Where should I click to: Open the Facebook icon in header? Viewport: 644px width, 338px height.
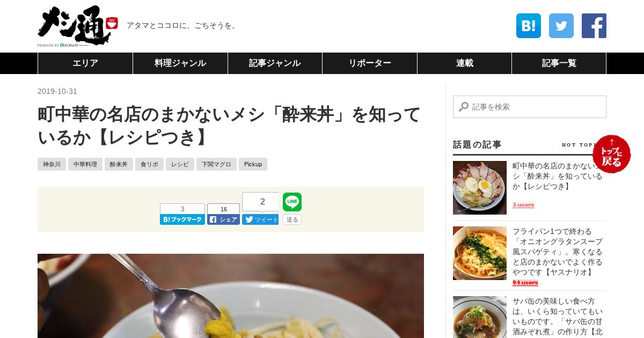594,26
